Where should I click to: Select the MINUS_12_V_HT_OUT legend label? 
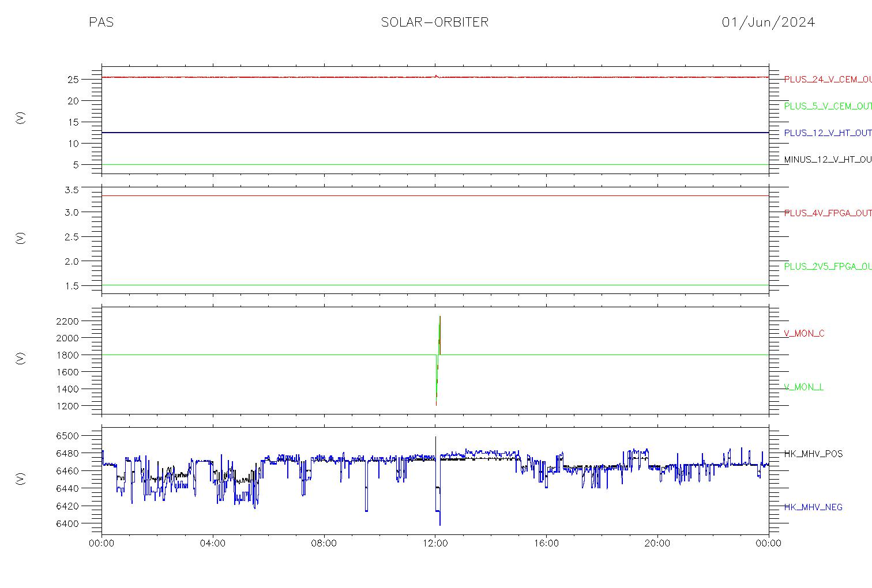tap(828, 160)
